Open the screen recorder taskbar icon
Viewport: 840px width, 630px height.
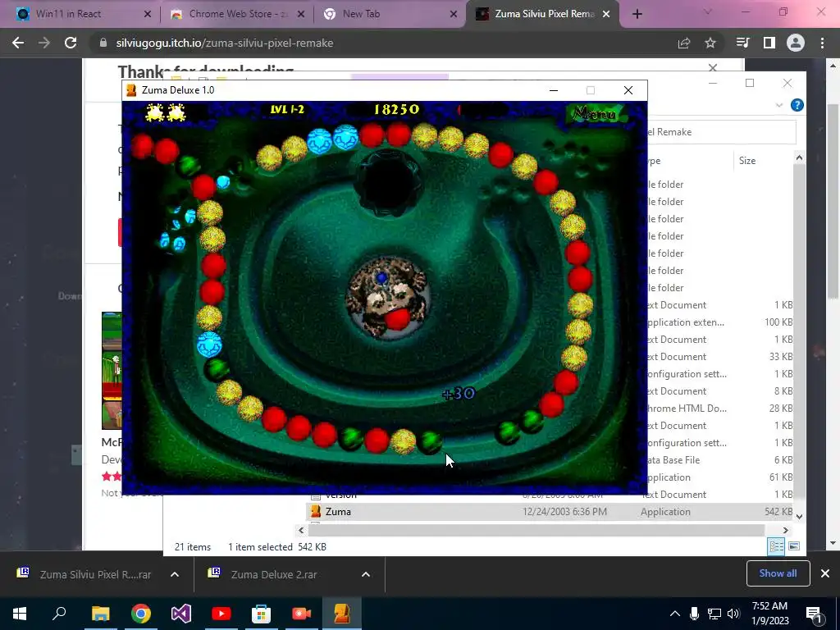(301, 614)
